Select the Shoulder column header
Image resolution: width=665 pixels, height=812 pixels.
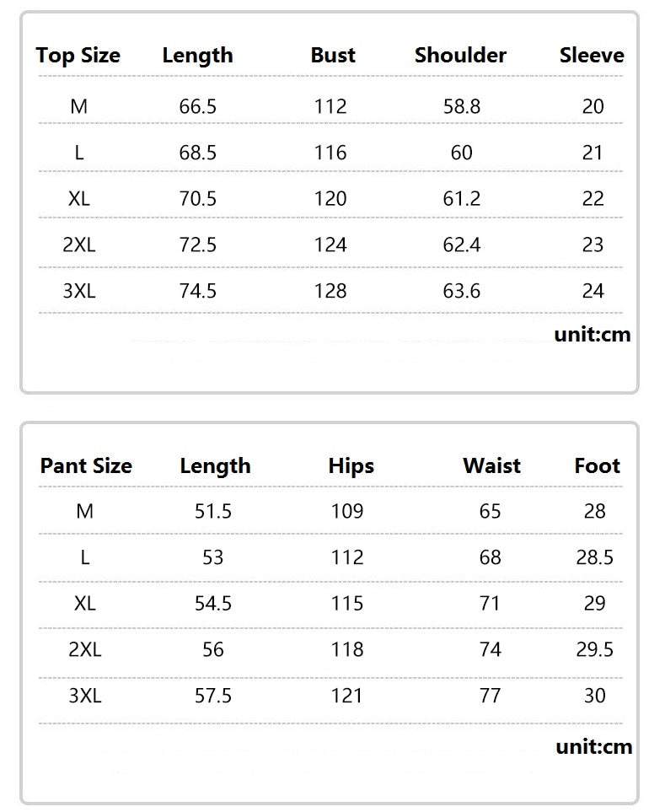pos(460,56)
